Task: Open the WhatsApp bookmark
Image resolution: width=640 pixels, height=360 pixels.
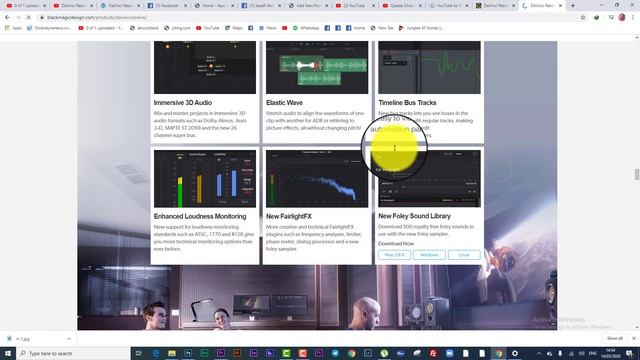Action: coord(306,28)
